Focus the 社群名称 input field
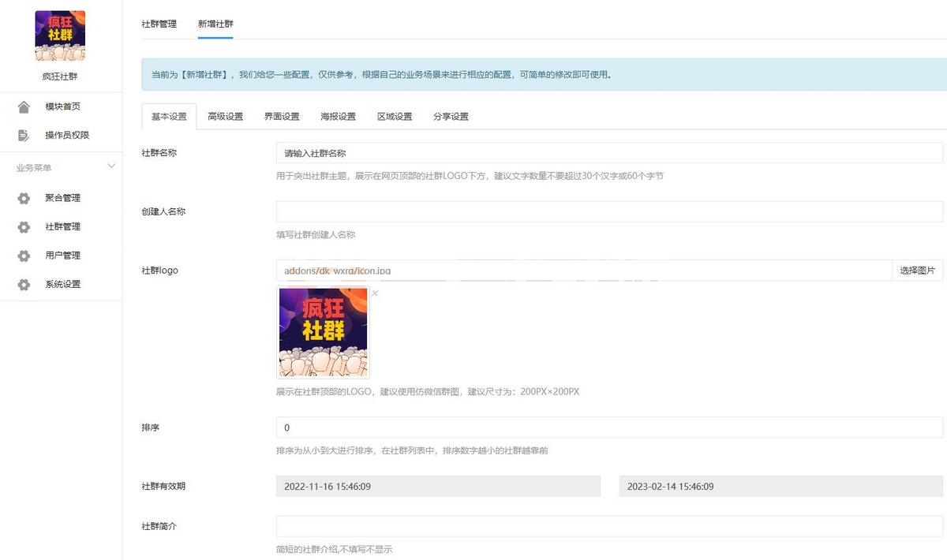 609,153
